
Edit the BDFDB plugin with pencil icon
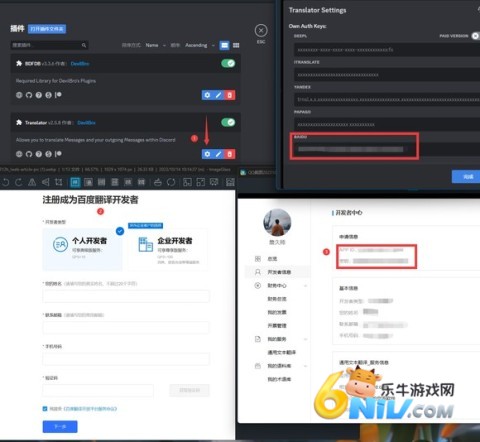pos(218,95)
